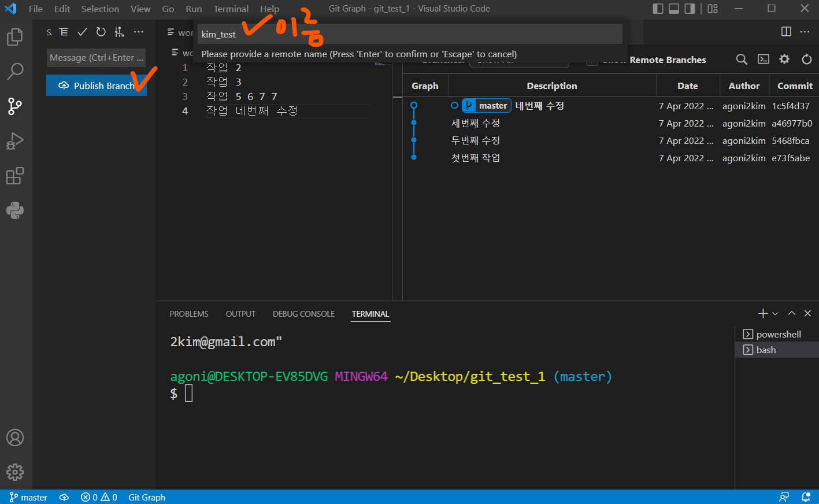The image size is (819, 504).
Task: Refresh the Git Graph view
Action: click(807, 59)
